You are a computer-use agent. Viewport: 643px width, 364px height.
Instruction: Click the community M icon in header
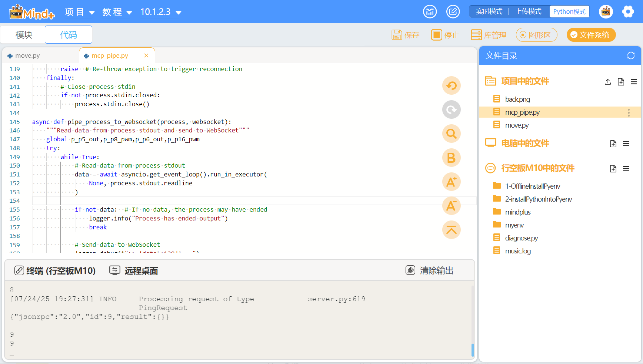[430, 12]
